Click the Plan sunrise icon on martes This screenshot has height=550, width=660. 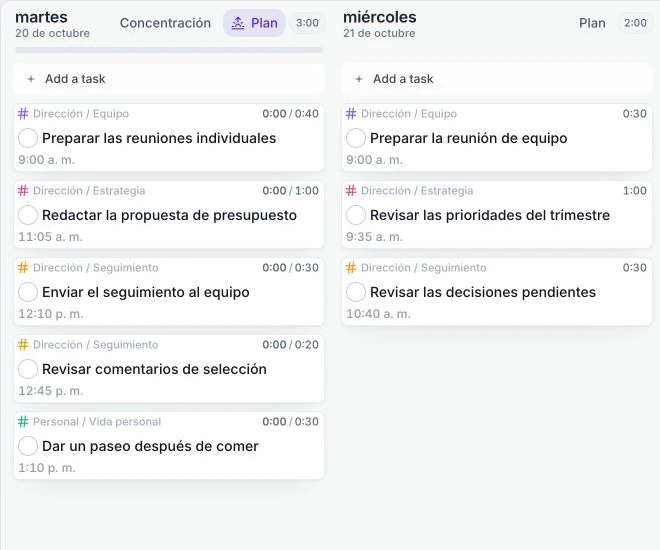click(x=238, y=23)
